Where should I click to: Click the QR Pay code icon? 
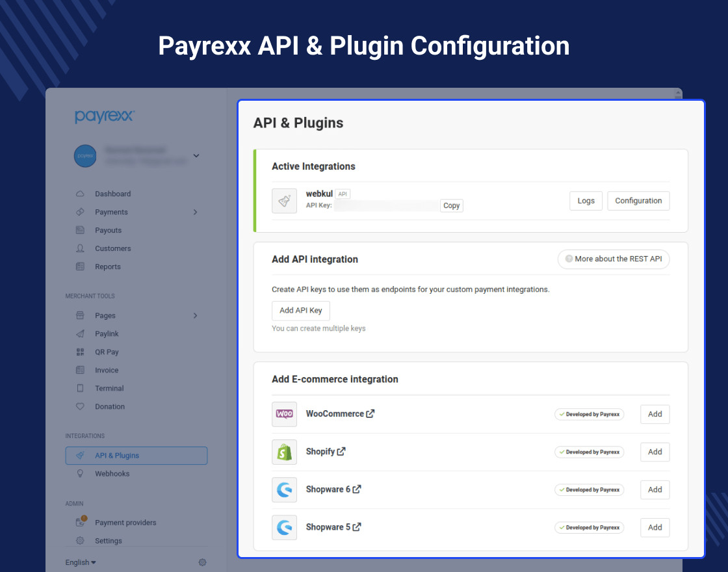(81, 352)
